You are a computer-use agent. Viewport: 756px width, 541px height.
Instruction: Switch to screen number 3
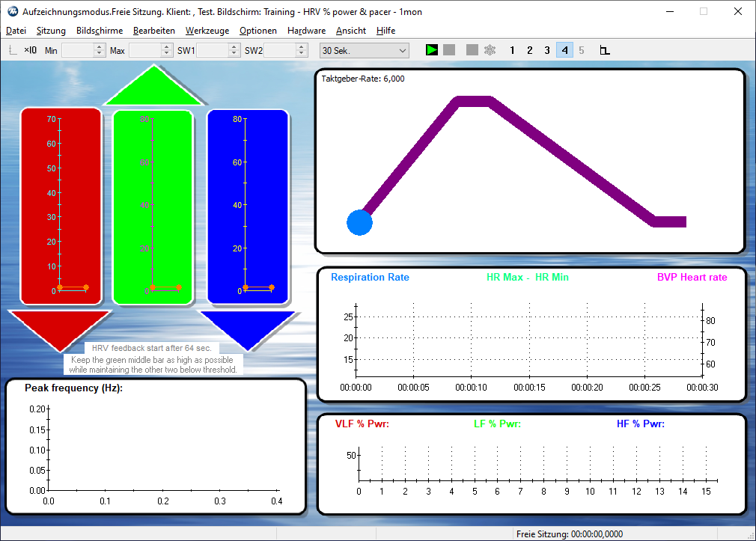tap(546, 50)
